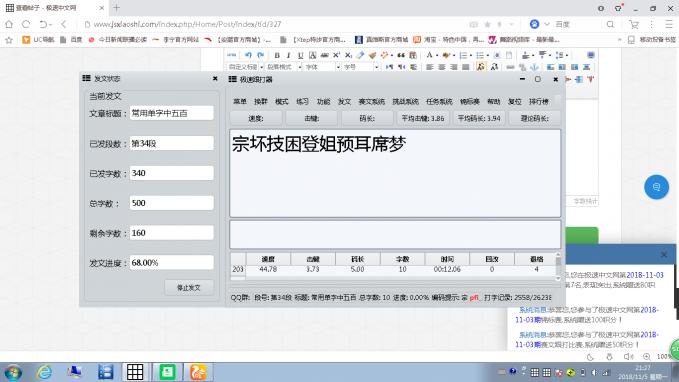Click the 平均击键 3.86 button
The width and height of the screenshot is (679, 382).
423,118
